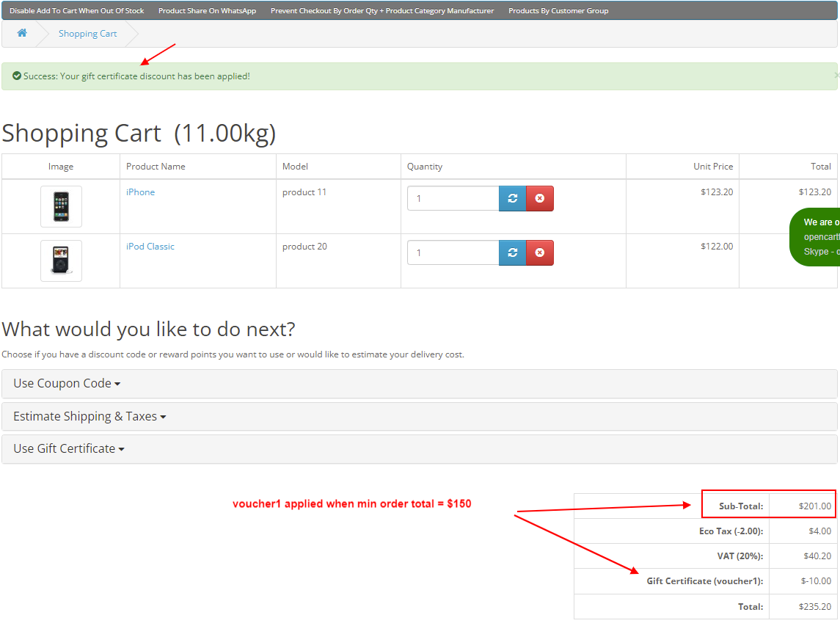Remove iPod Classic from the cart

(x=540, y=252)
